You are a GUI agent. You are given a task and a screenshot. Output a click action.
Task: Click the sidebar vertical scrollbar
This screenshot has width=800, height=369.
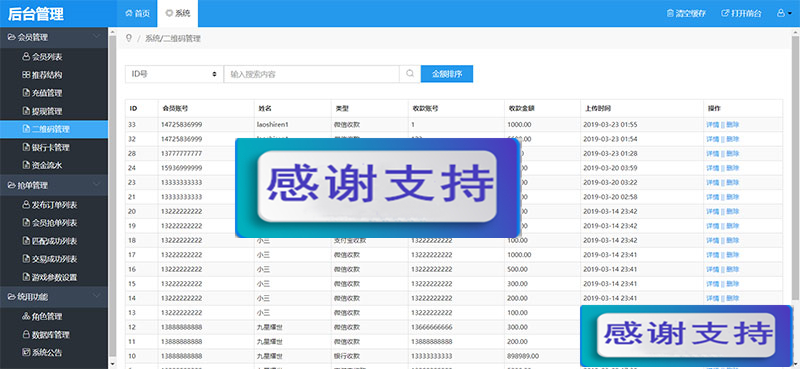point(113,196)
